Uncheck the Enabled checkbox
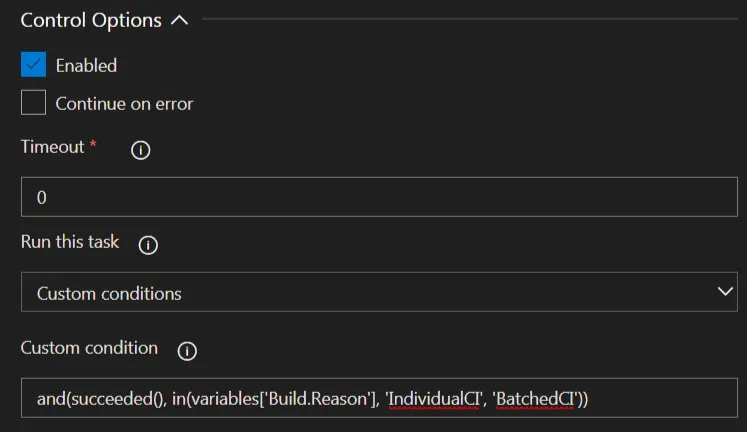 point(33,64)
